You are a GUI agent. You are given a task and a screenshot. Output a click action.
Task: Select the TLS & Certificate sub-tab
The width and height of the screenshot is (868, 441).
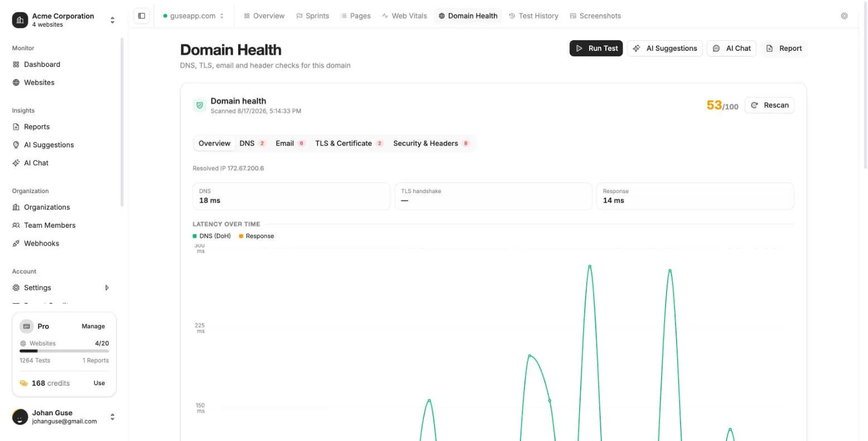tap(349, 143)
